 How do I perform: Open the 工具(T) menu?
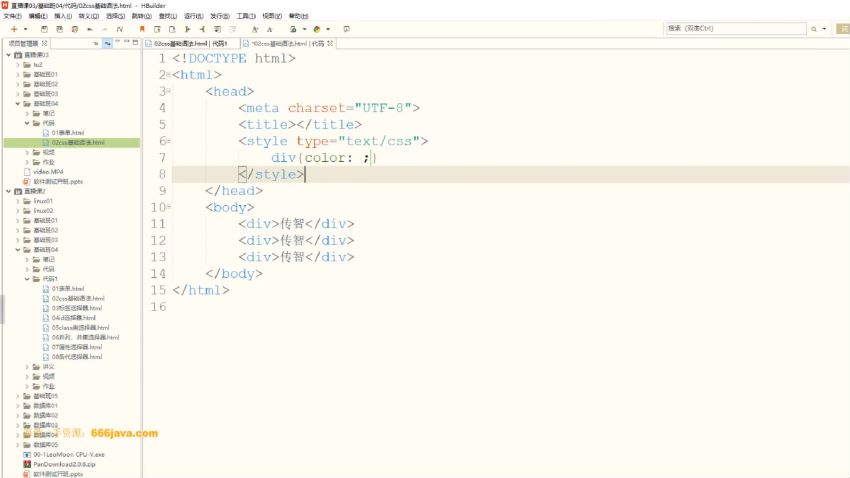pyautogui.click(x=246, y=16)
